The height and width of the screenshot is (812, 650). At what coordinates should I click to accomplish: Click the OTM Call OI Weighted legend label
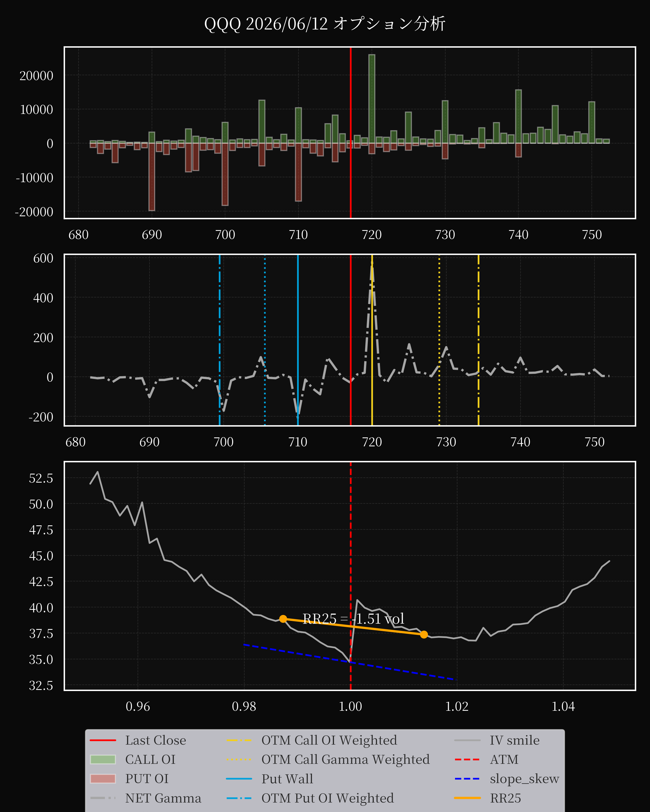(329, 740)
